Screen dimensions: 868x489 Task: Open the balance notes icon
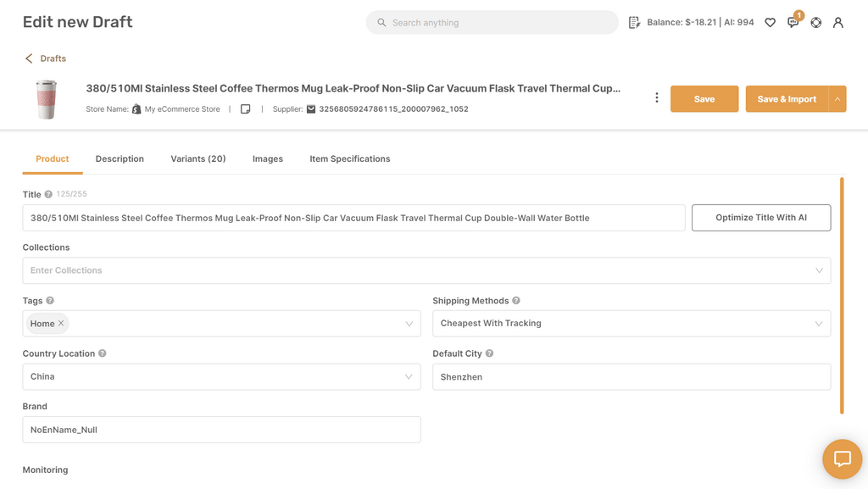coord(634,23)
